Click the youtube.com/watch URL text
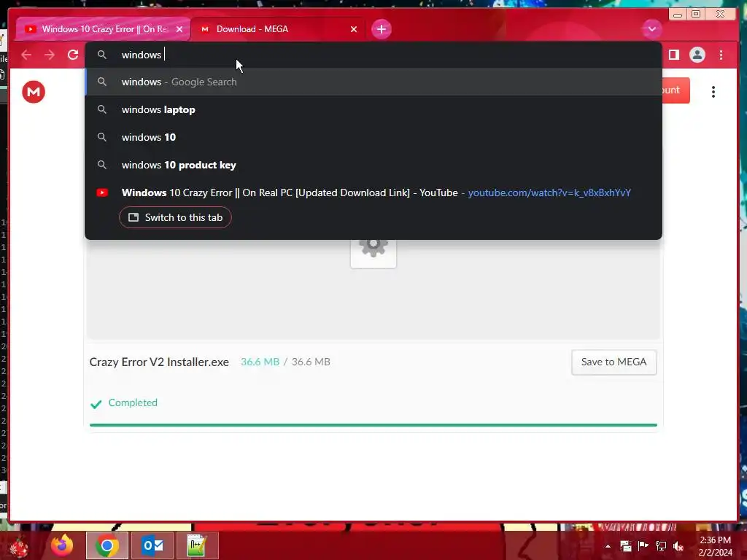The height and width of the screenshot is (560, 747). point(549,192)
